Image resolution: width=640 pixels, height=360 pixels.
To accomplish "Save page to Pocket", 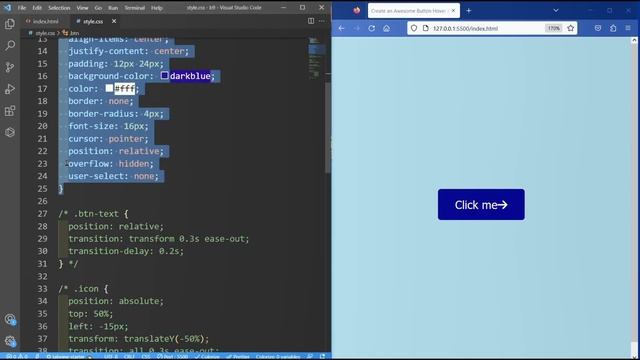I will tap(598, 28).
